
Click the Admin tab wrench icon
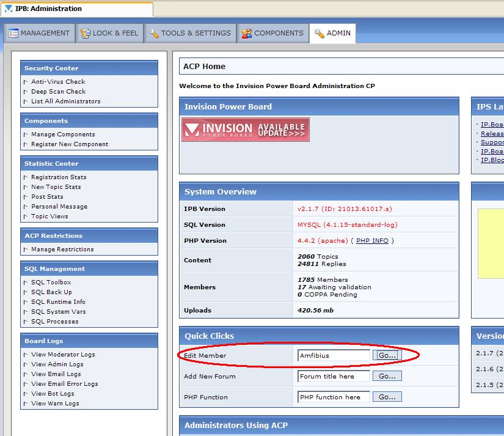[319, 33]
